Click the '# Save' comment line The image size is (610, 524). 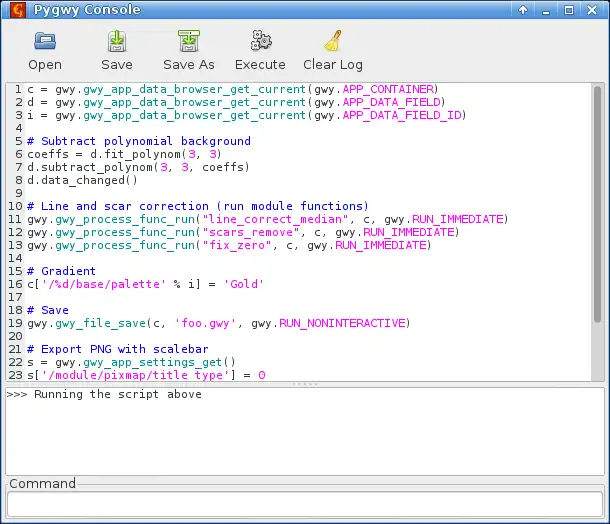click(48, 310)
